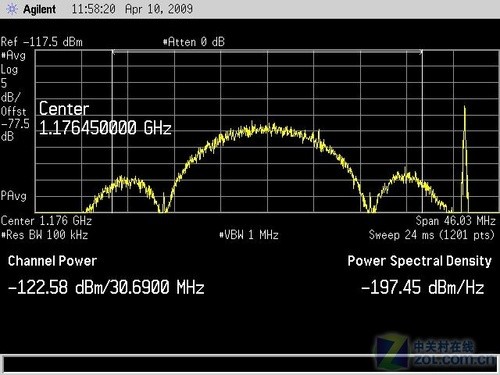Click the left channel integration marker
Screen dimensions: 500x375
coord(113,52)
